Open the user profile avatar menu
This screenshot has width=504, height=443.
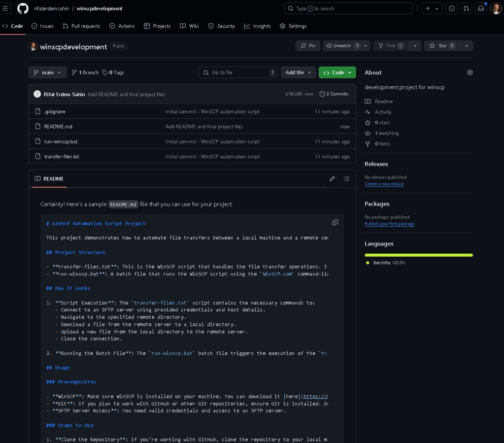496,9
